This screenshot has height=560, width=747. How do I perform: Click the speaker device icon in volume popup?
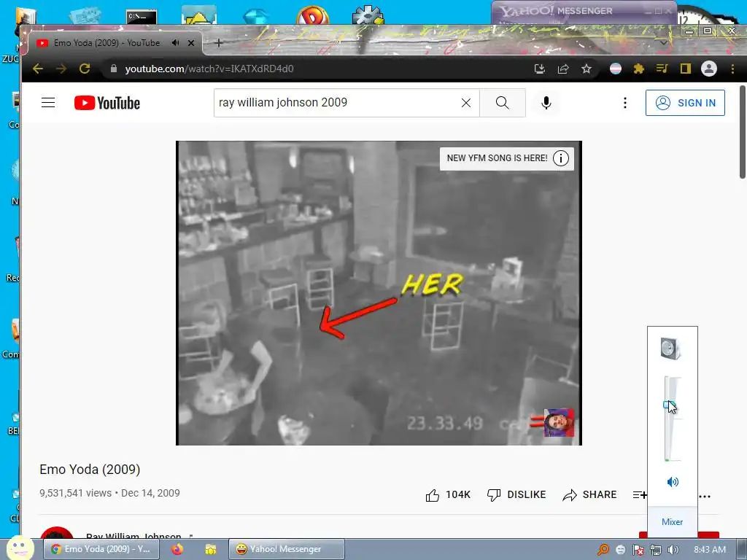coord(671,348)
